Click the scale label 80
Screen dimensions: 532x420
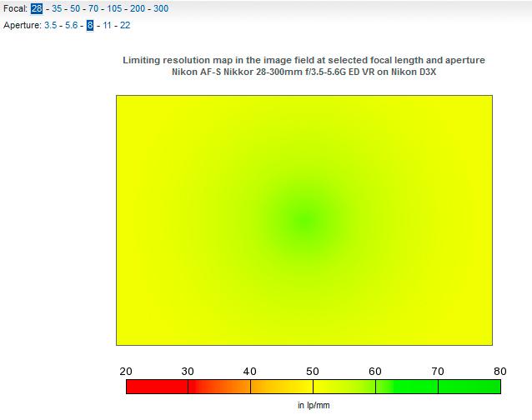pos(500,371)
